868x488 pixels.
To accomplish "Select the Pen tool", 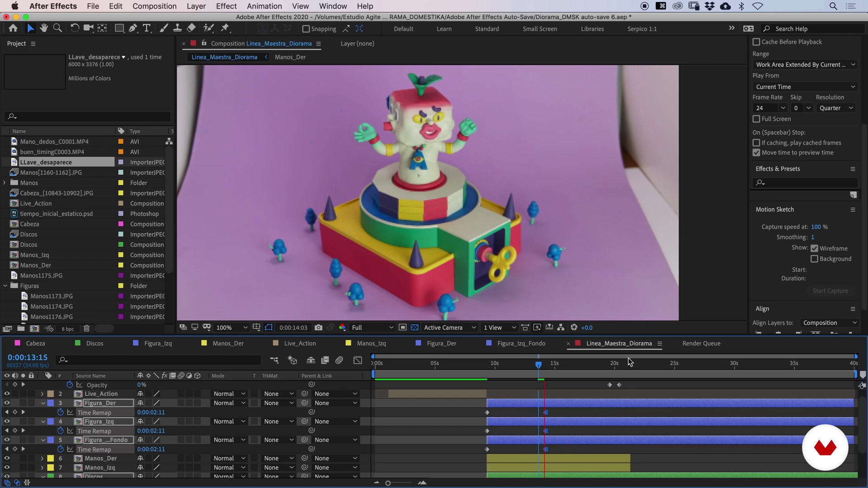I will point(133,28).
